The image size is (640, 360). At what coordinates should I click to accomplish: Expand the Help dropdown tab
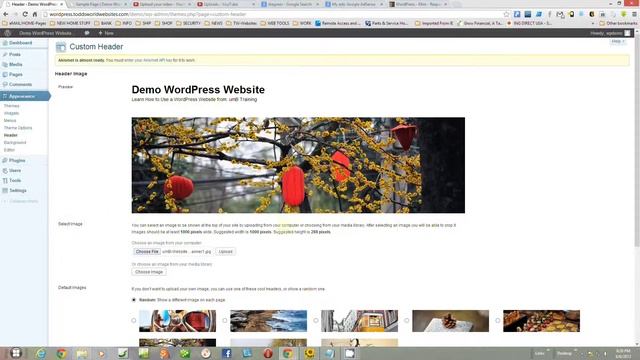[x=618, y=41]
